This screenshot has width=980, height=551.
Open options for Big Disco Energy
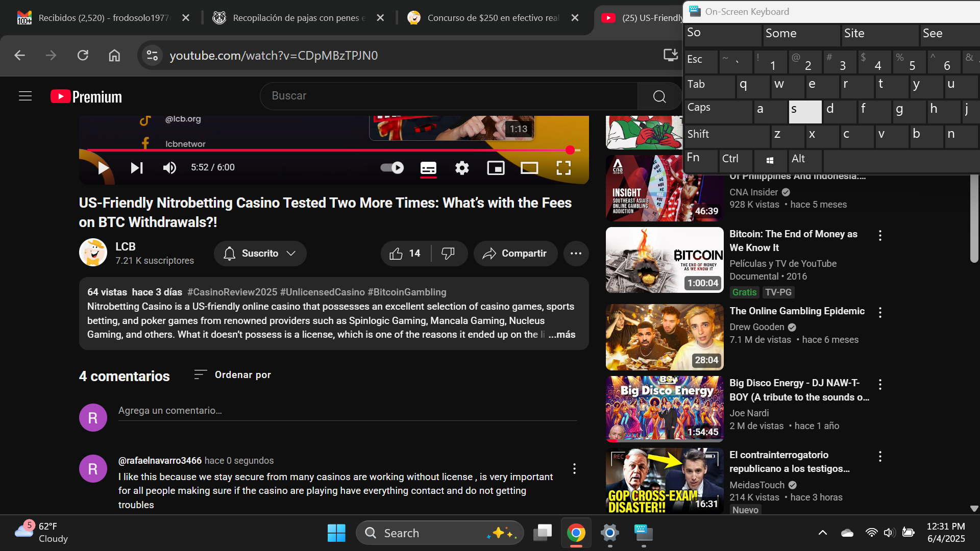tap(880, 384)
